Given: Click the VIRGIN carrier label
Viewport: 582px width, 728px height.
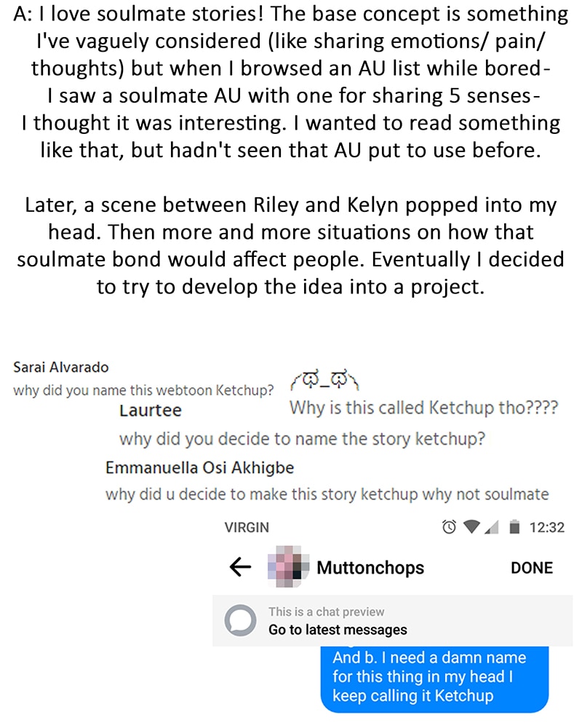Looking at the screenshot, I should 247,527.
